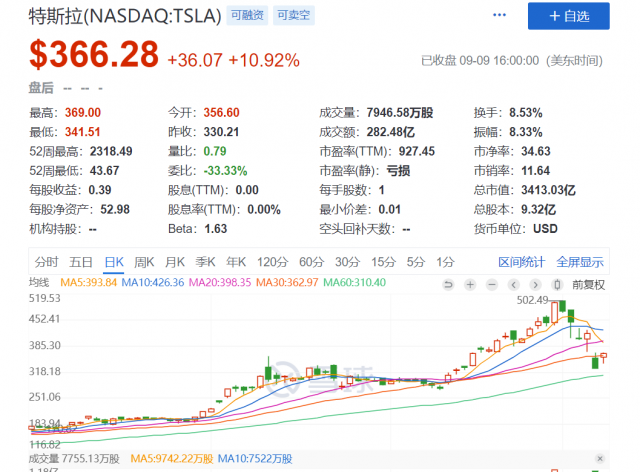Switch to the 五日 chart tab
This screenshot has width=640, height=472.
coord(81,262)
